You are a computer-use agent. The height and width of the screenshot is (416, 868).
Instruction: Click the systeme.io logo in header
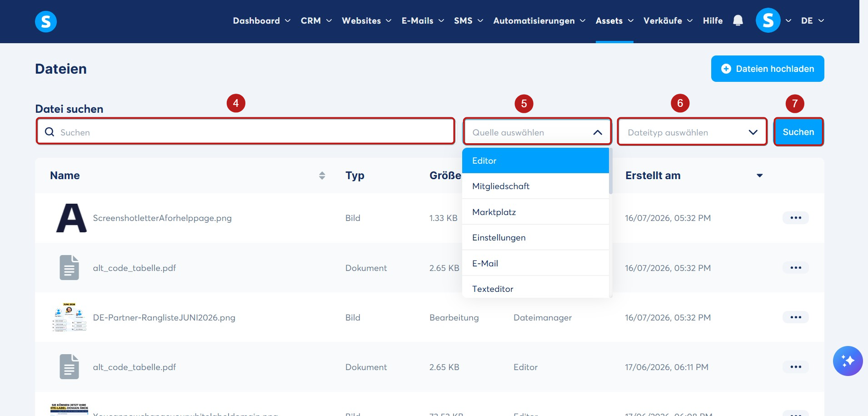tap(46, 21)
